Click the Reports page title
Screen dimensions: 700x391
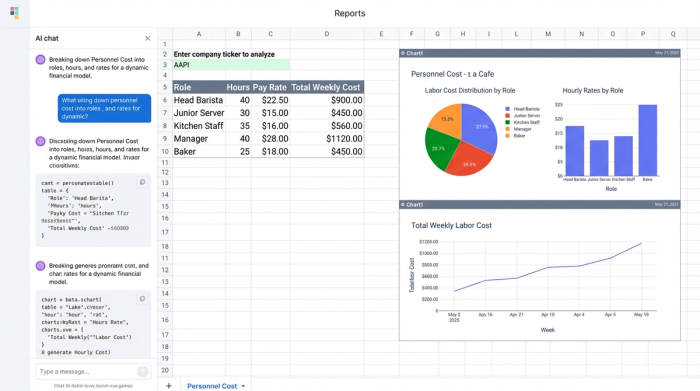[x=350, y=13]
